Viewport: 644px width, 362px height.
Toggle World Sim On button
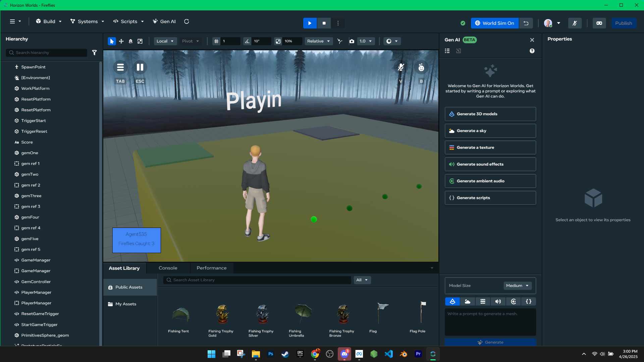click(x=495, y=23)
